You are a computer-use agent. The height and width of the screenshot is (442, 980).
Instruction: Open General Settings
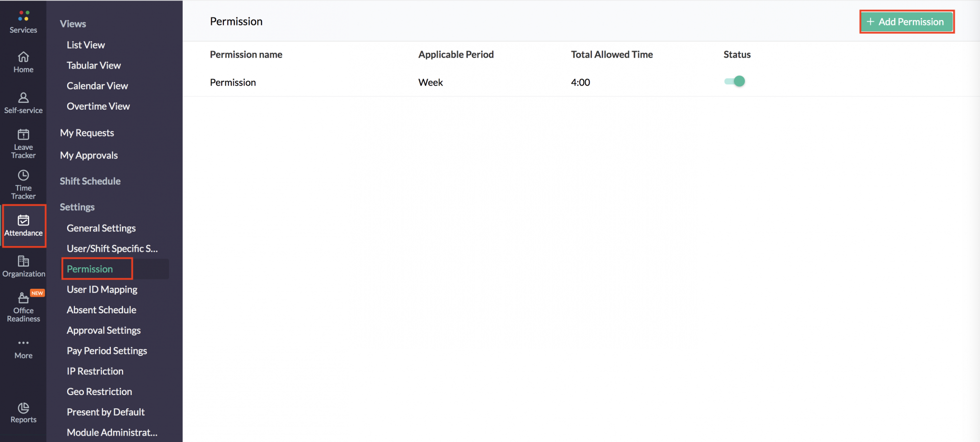coord(101,228)
